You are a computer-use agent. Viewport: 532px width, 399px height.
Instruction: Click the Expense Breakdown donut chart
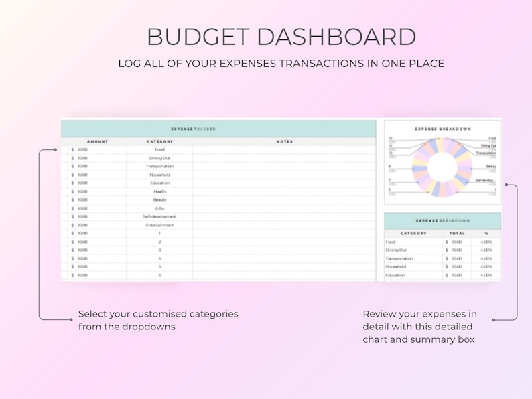[442, 167]
